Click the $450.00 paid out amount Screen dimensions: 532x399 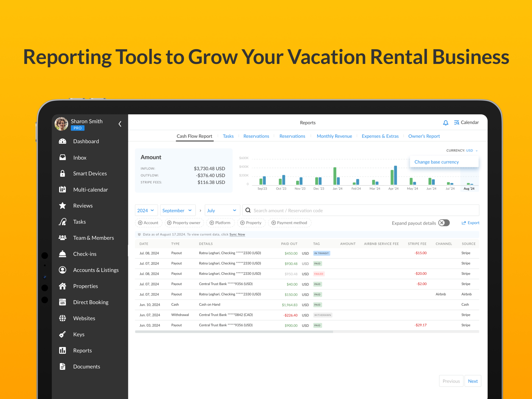tap(291, 253)
